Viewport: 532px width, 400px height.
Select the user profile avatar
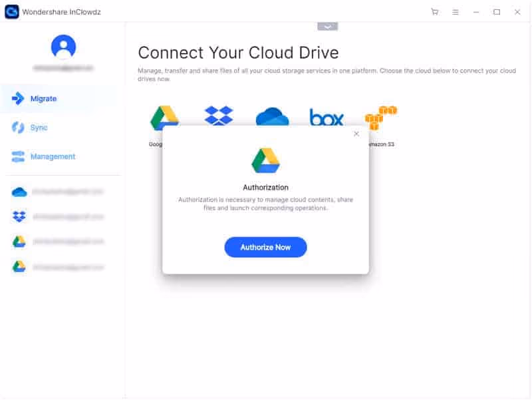click(x=63, y=47)
